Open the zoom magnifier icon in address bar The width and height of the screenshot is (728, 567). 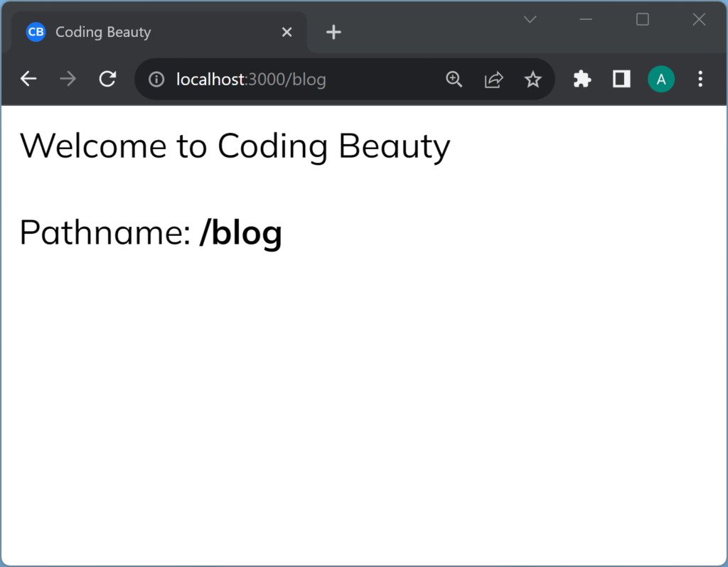click(454, 80)
